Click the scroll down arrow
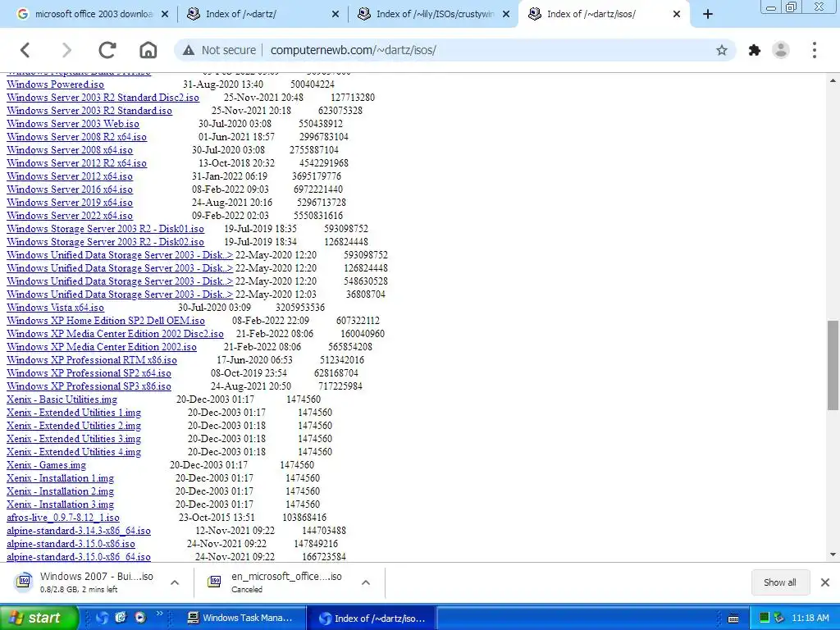This screenshot has height=630, width=840. click(833, 555)
